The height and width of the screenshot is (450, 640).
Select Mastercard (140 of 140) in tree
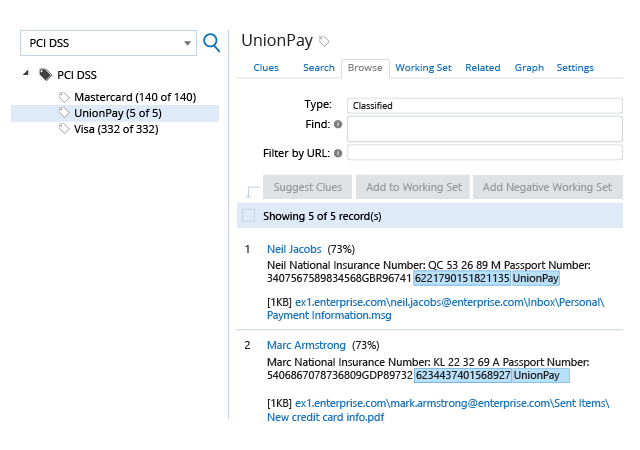pyautogui.click(x=135, y=97)
